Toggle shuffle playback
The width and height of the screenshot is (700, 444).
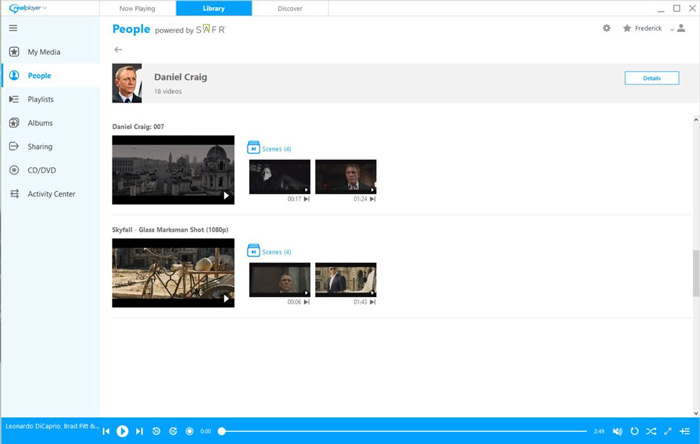coord(651,431)
